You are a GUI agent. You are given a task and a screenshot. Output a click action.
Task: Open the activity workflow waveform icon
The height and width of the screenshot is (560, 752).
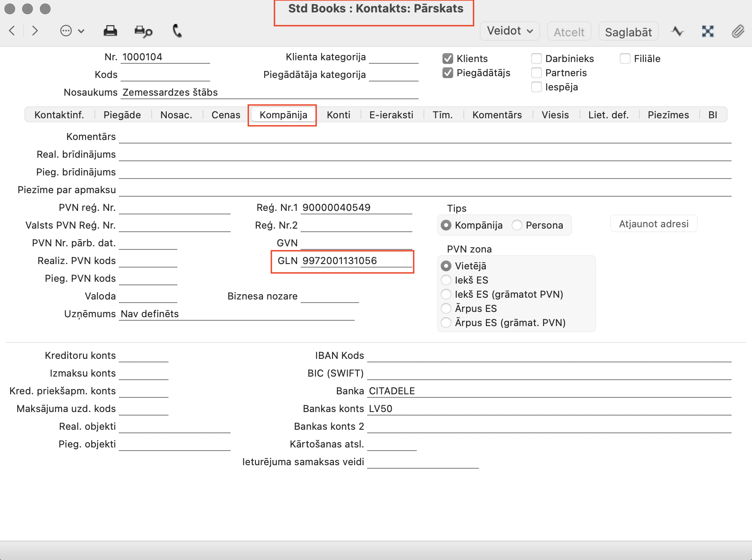(x=677, y=31)
